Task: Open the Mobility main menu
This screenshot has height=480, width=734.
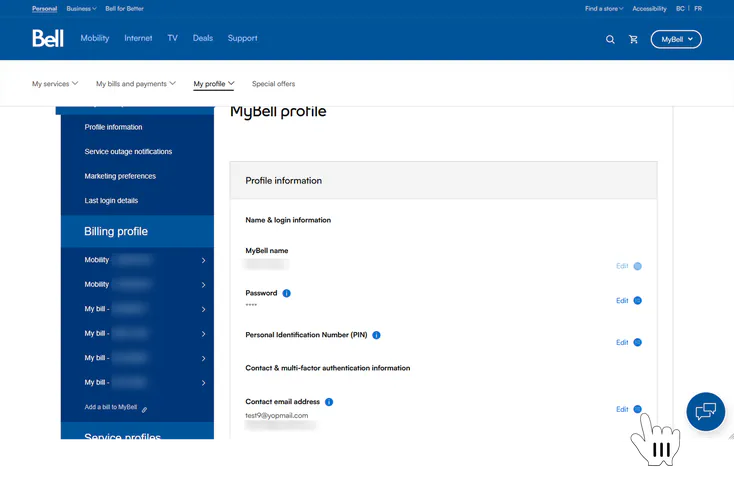Action: [95, 38]
